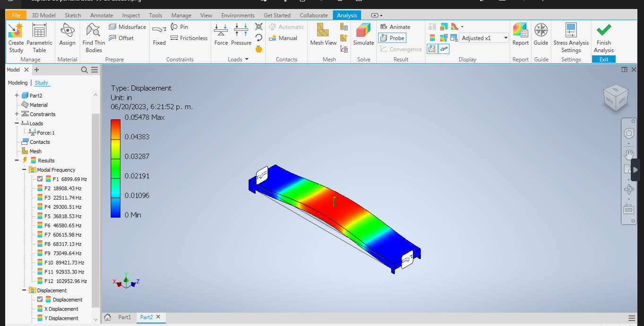Click the Mesh View icon
The height and width of the screenshot is (326, 644).
(323, 38)
